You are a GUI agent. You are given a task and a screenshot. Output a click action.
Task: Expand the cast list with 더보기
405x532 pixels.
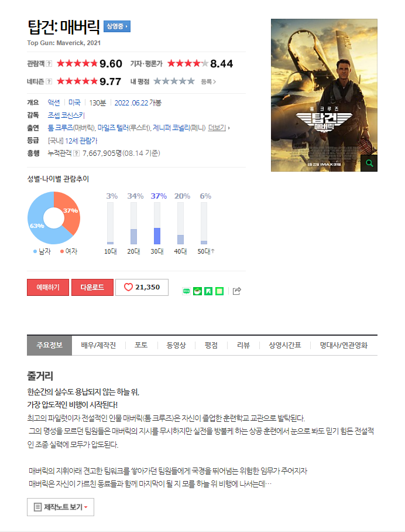click(x=219, y=128)
